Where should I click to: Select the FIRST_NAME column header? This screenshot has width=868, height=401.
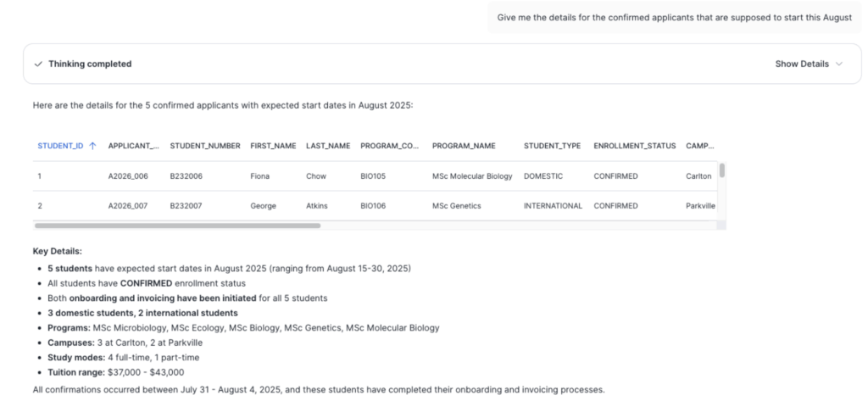pyautogui.click(x=273, y=146)
